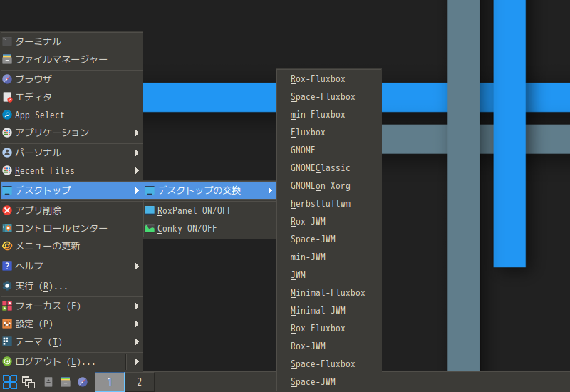Toggle Conky ON/OFF
Screen dimensions: 570x392
pyautogui.click(x=209, y=228)
